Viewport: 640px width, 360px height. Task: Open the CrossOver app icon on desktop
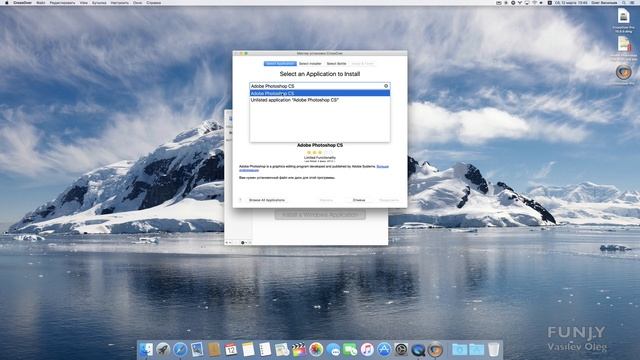pyautogui.click(x=623, y=73)
